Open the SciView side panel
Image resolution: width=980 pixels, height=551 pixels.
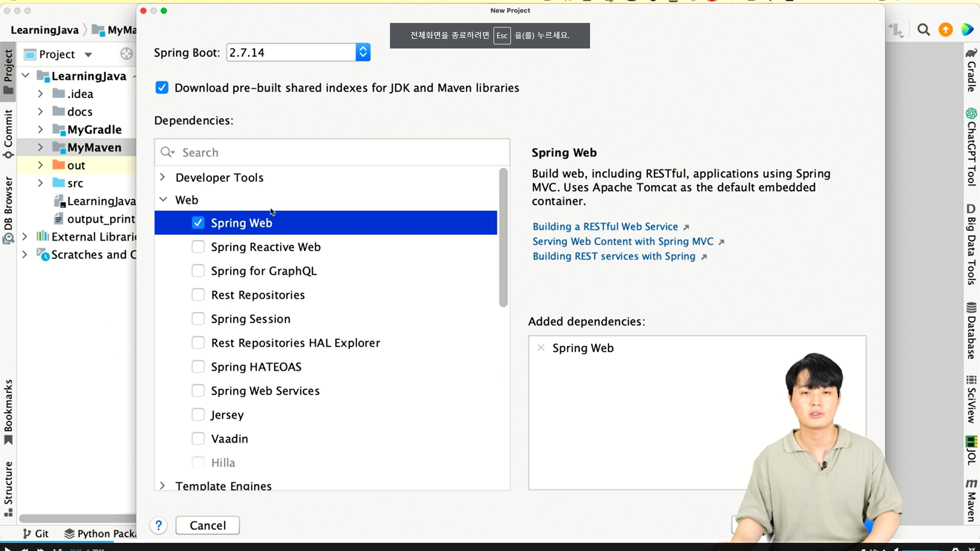[971, 399]
